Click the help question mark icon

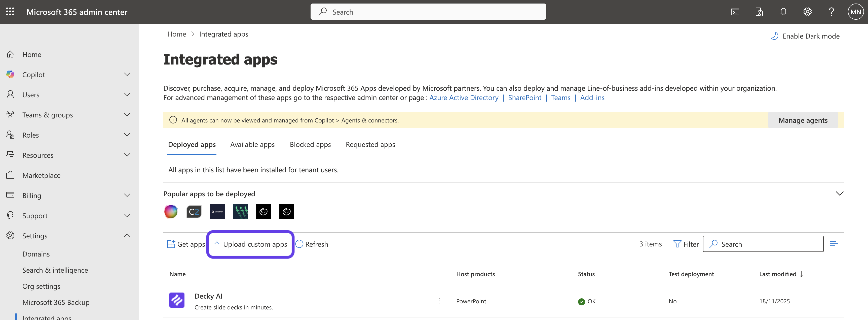[831, 12]
